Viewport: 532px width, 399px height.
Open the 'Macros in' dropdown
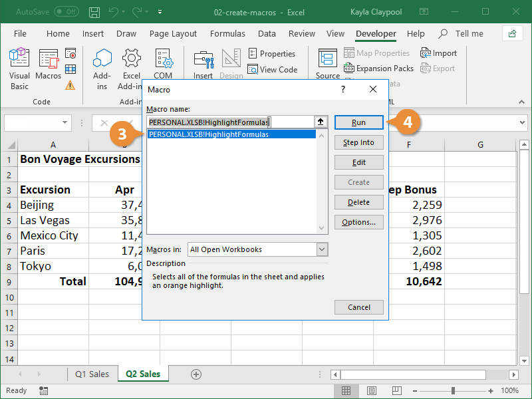pyautogui.click(x=322, y=249)
